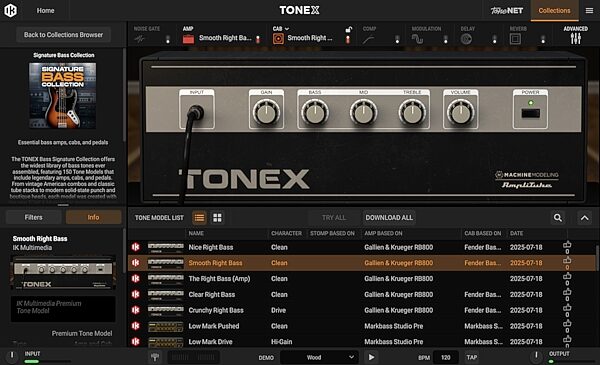Sort list by Date column header
This screenshot has height=365, width=600.
pos(516,233)
